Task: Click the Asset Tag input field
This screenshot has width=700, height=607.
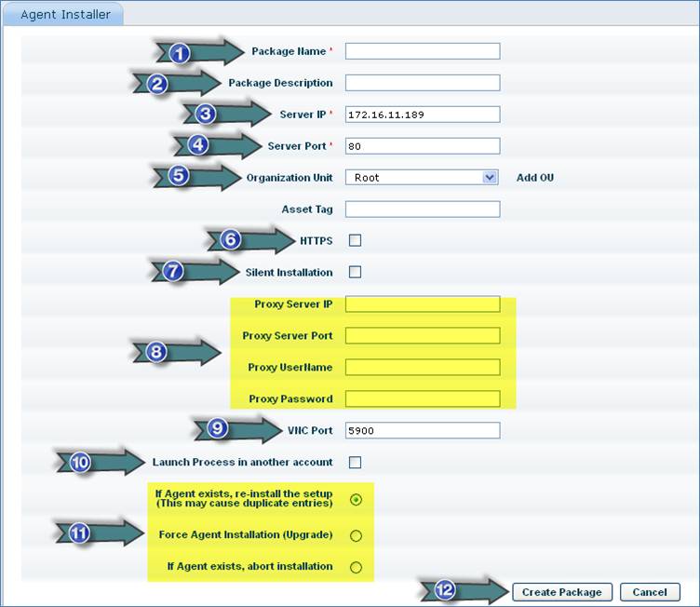Action: pyautogui.click(x=422, y=209)
